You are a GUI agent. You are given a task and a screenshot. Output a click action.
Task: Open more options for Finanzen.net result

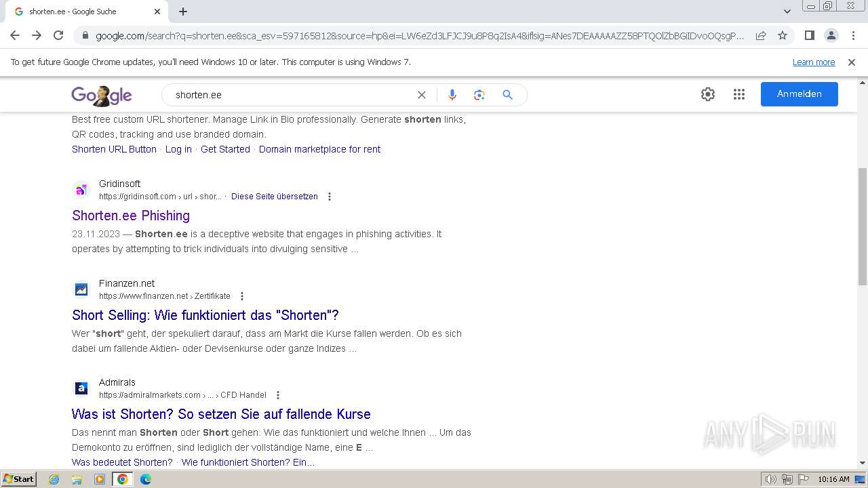tap(242, 296)
